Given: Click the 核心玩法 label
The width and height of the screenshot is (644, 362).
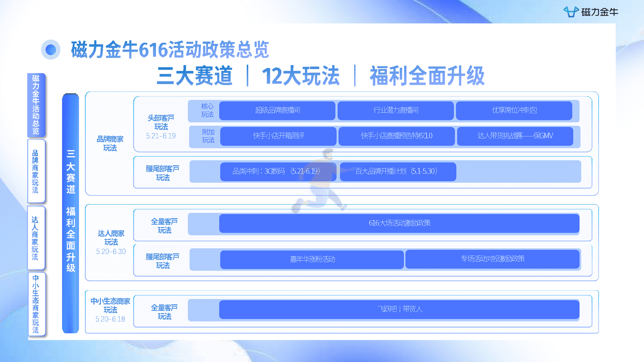Looking at the screenshot, I should click(x=207, y=110).
